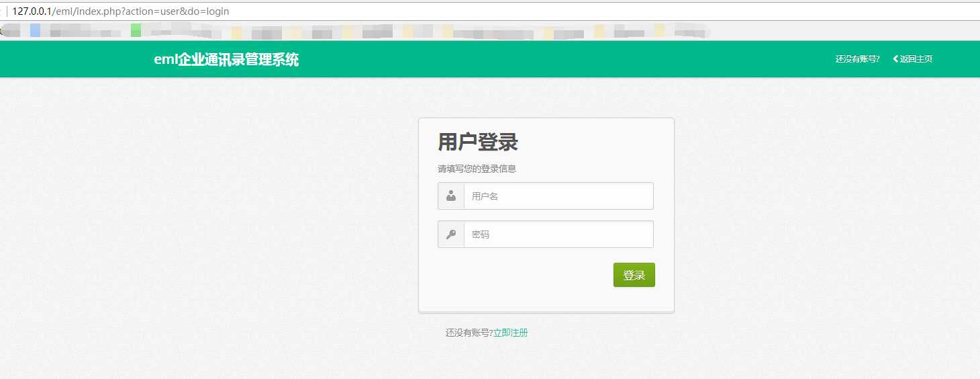
Task: Select the browser address bar URL
Action: (x=121, y=11)
